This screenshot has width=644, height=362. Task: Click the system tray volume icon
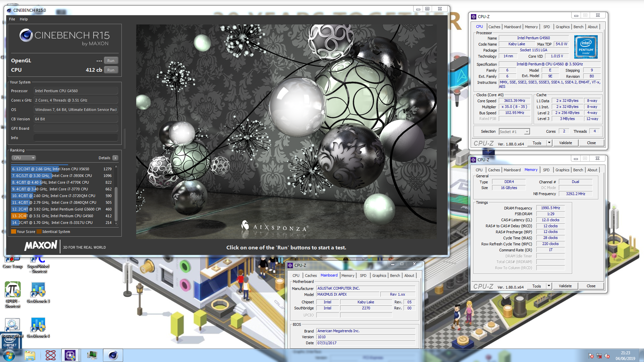tap(607, 356)
